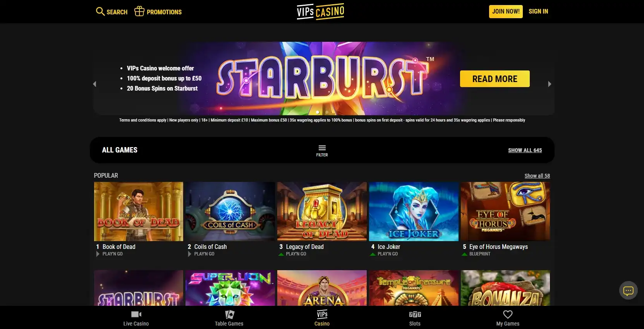Open My Games heart icon
The width and height of the screenshot is (644, 329).
tap(508, 314)
